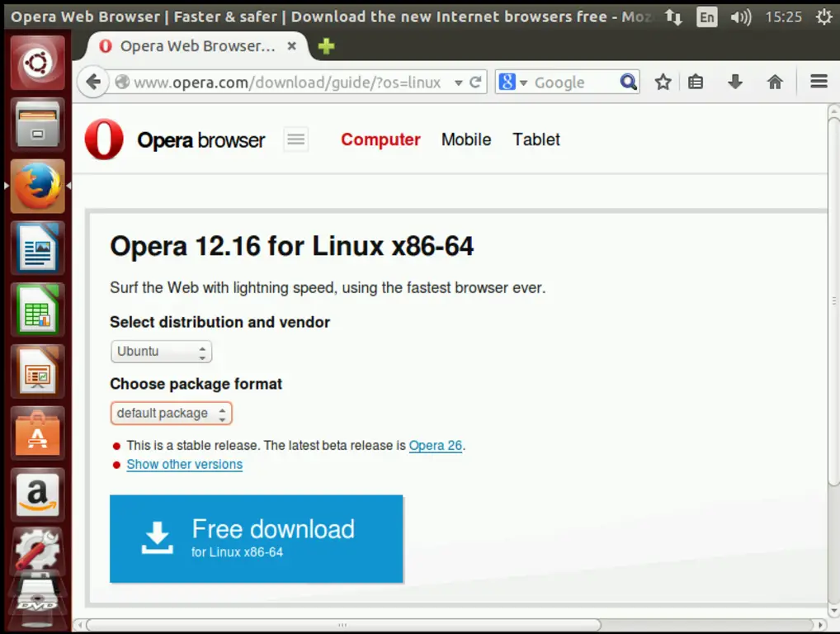Click the Opera browser wordmark
The height and width of the screenshot is (634, 840).
[x=201, y=140]
